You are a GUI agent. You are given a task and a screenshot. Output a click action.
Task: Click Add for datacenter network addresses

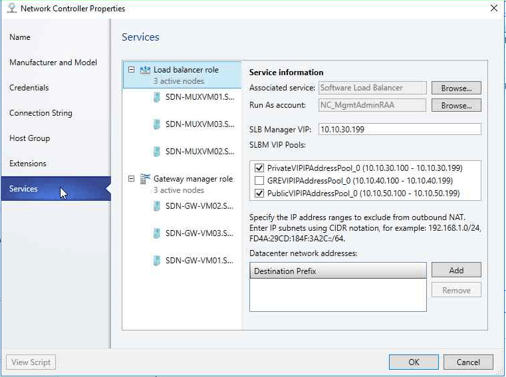pos(456,270)
